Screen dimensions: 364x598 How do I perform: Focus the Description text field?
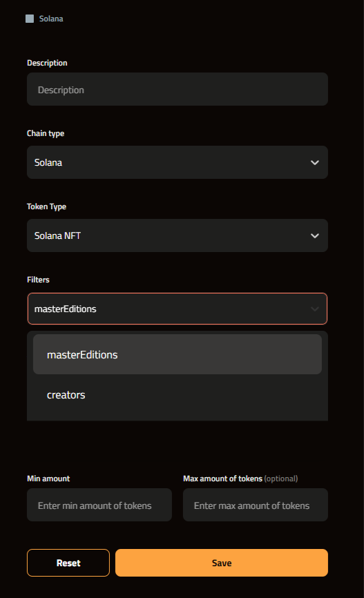tap(178, 89)
